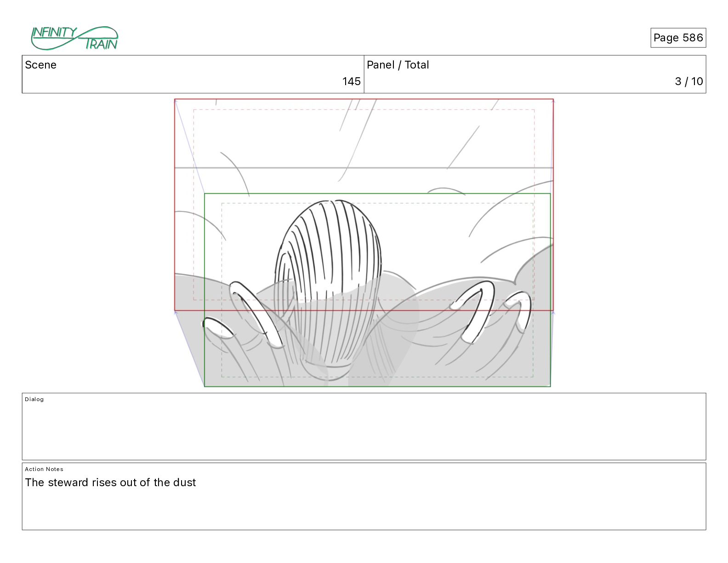
Task: Select the Scene header label
Action: (41, 65)
